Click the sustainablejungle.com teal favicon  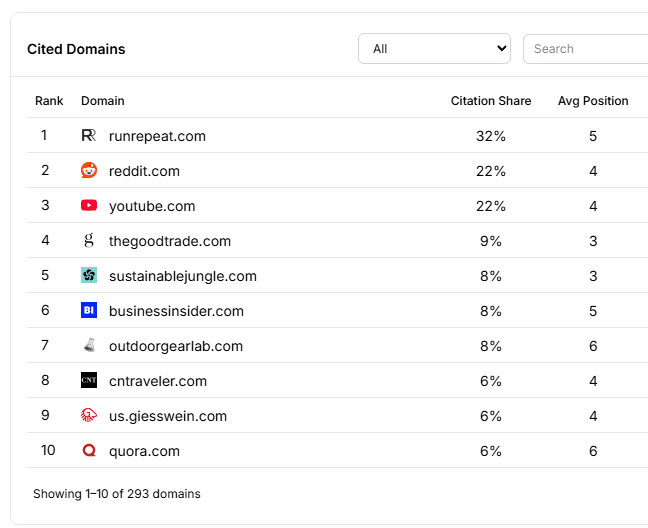point(89,275)
